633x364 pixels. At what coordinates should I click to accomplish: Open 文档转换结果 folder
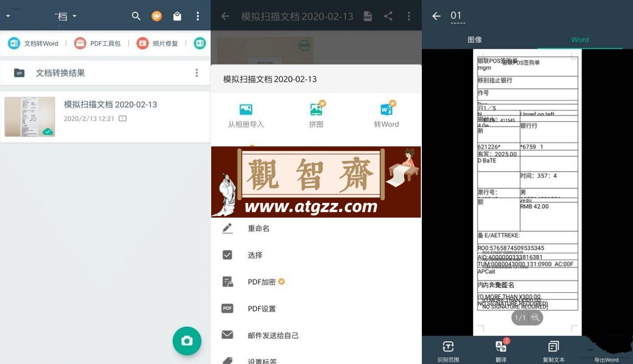pyautogui.click(x=105, y=73)
